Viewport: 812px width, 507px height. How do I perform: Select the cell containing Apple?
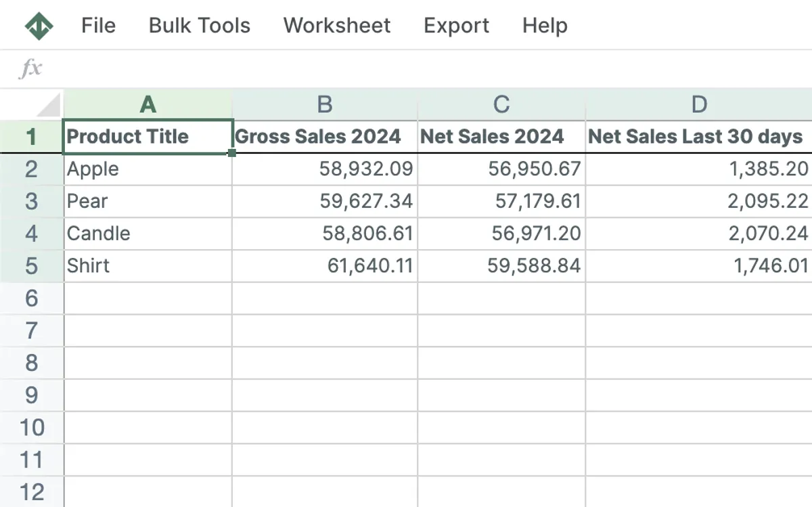[x=146, y=169]
